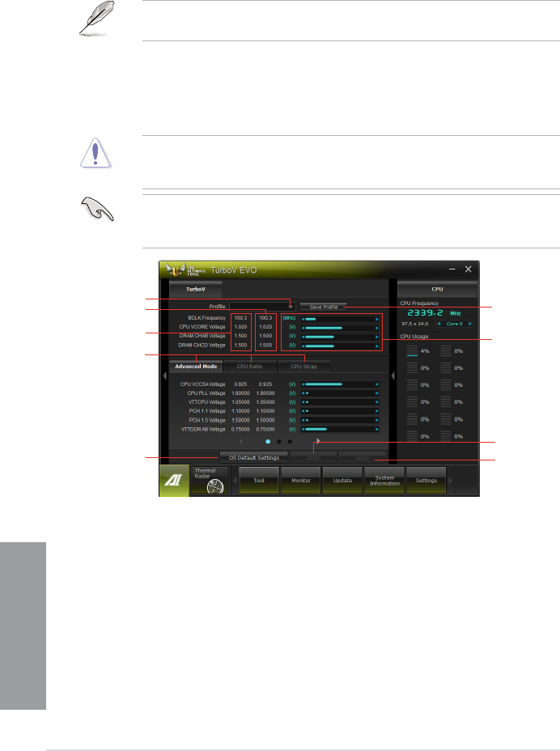The width and height of the screenshot is (560, 751).
Task: Select the TurboV tab
Action: [196, 289]
